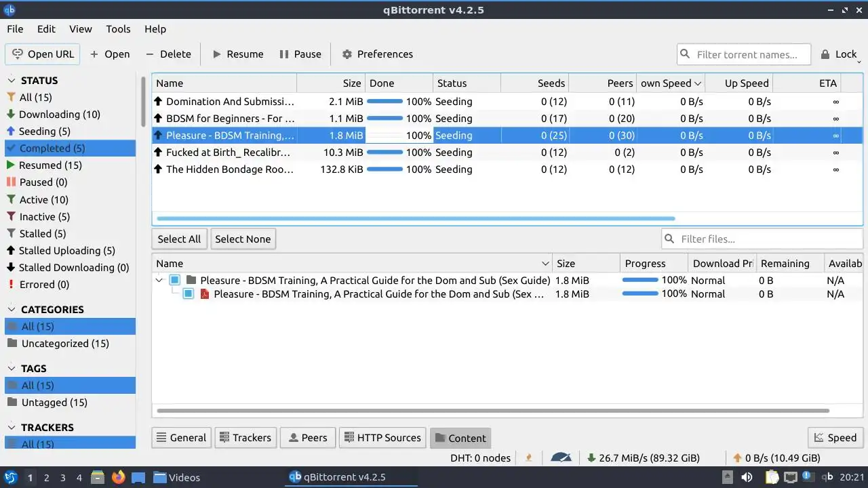Open the File menu
The height and width of the screenshot is (488, 868).
coord(15,29)
